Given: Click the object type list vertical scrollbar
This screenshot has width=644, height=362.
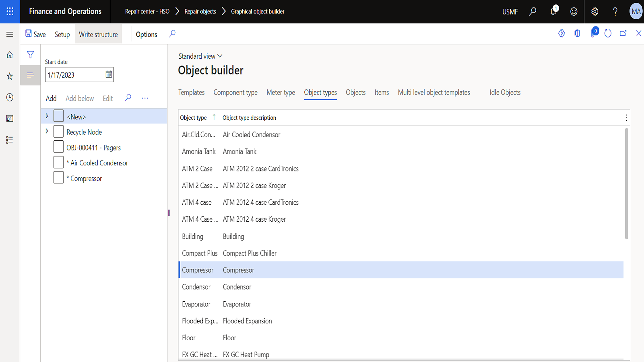Looking at the screenshot, I should point(626,183).
